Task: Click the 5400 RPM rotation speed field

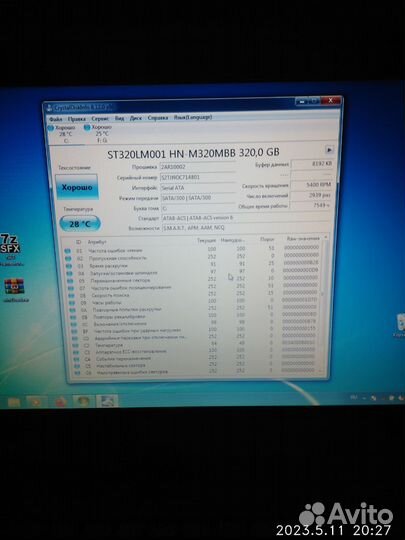Action: [311, 185]
